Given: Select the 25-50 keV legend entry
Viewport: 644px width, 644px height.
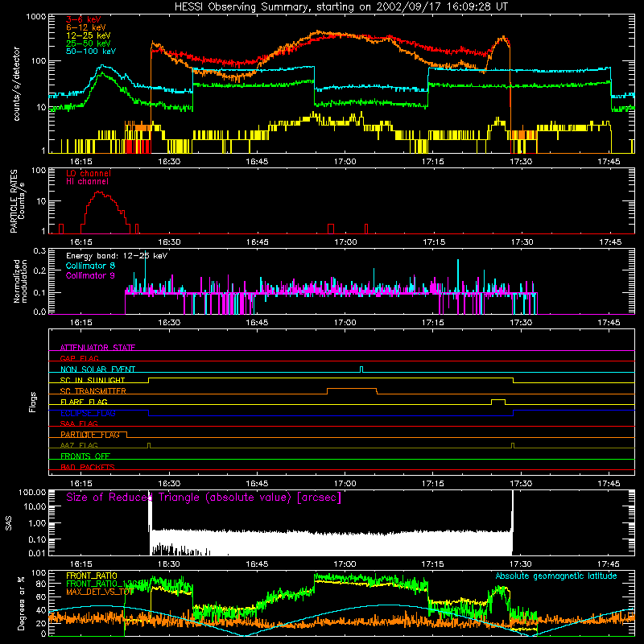Looking at the screenshot, I should pyautogui.click(x=89, y=43).
